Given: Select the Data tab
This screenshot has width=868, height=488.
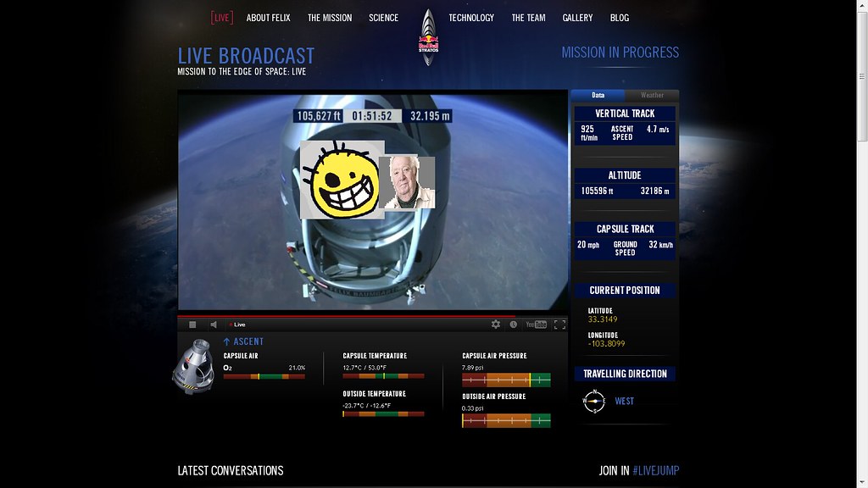Looking at the screenshot, I should coord(598,96).
